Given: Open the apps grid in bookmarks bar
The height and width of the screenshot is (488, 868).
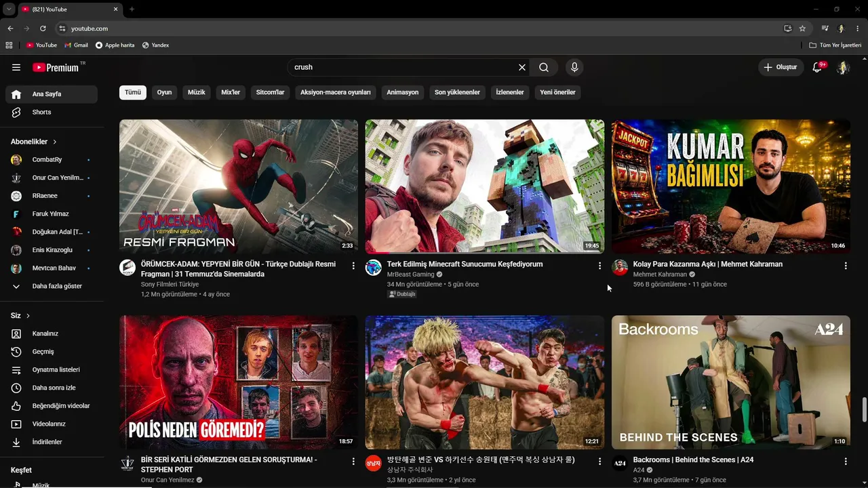Looking at the screenshot, I should point(9,45).
